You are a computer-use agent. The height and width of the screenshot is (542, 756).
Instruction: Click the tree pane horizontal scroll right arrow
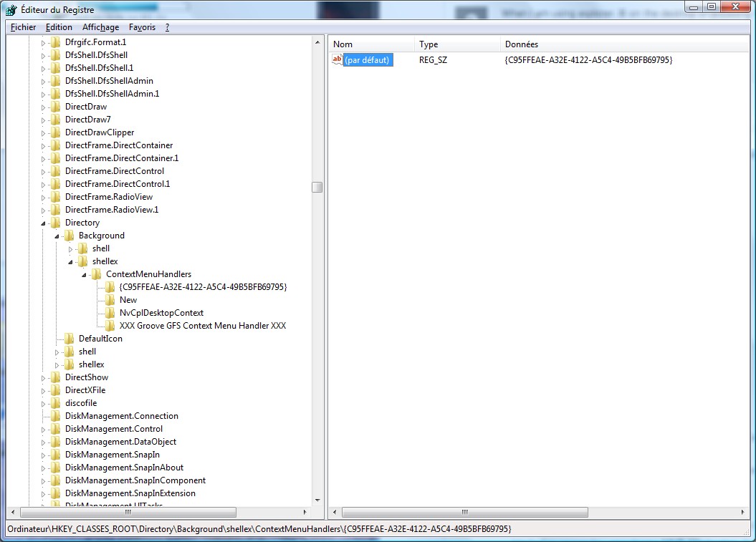pos(305,512)
